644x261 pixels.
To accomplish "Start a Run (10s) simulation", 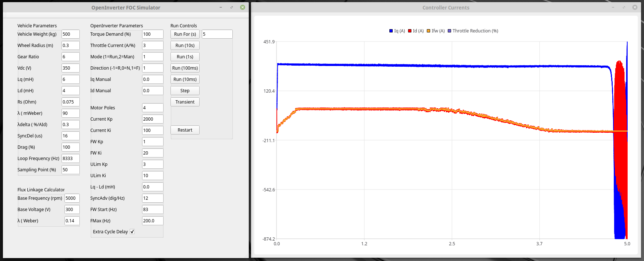I will 185,46.
